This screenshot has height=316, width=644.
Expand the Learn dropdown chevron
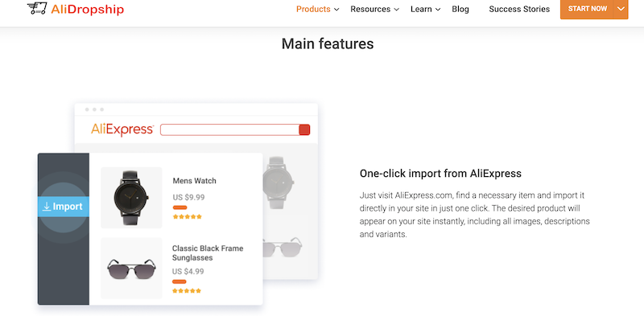438,10
